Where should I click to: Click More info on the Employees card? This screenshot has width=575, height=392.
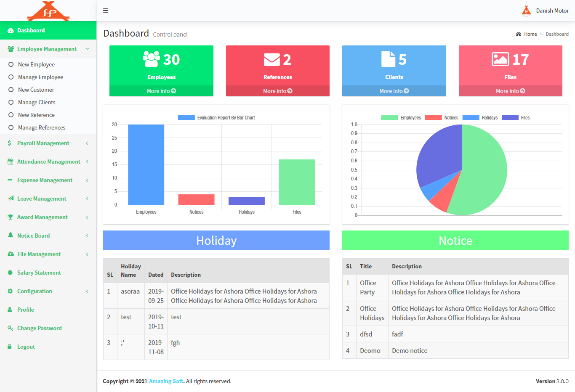tap(161, 91)
